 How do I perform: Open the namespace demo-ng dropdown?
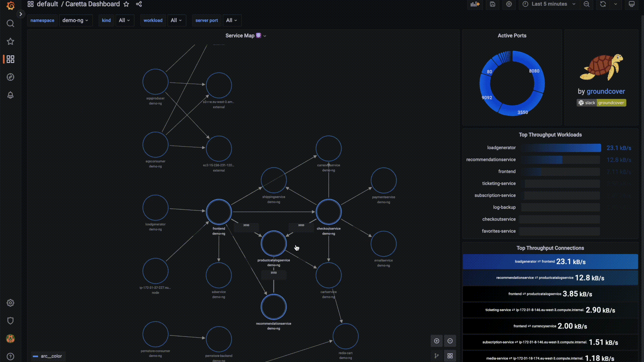click(75, 20)
